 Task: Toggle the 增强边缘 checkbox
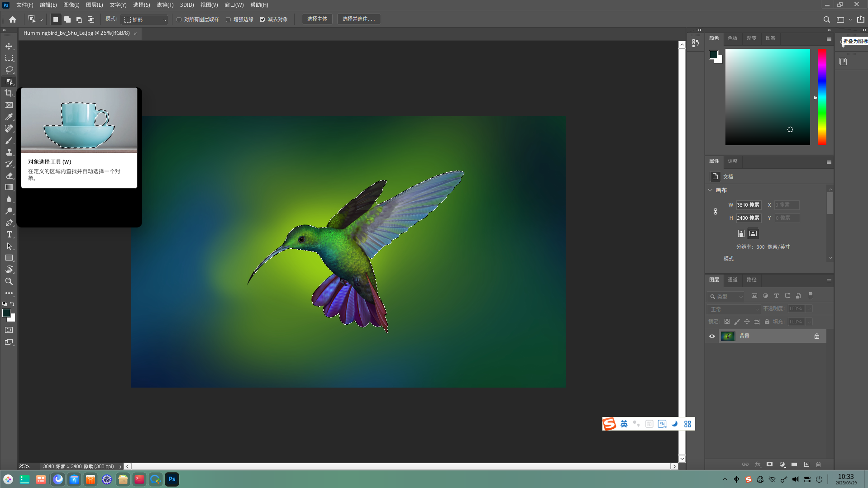(229, 19)
